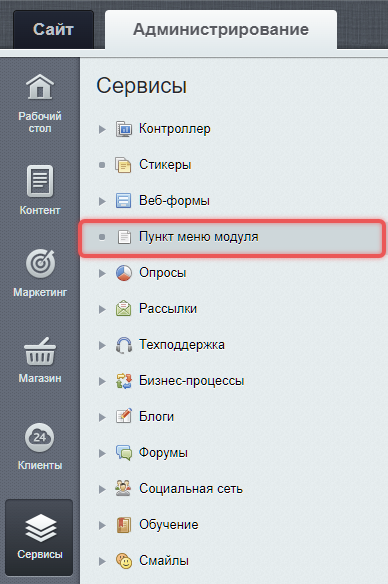This screenshot has height=584, width=388.
Task: Open the Блоги link
Action: (x=156, y=416)
